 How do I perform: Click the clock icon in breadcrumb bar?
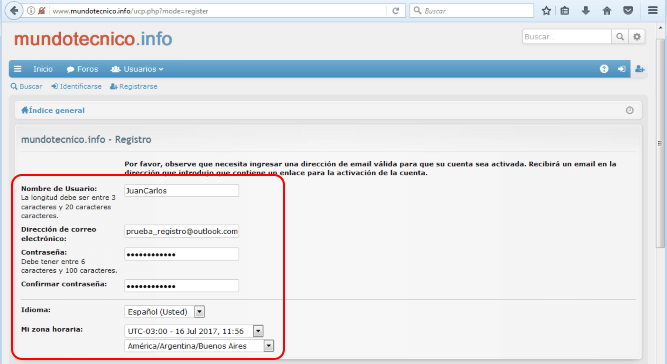coord(630,111)
